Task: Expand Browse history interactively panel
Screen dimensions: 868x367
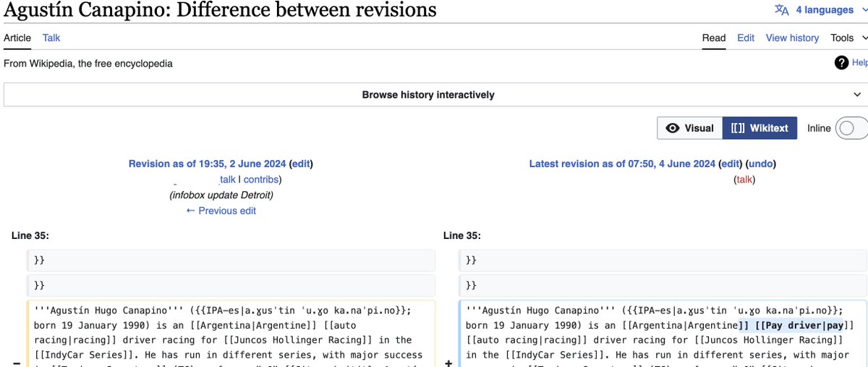Action: [x=435, y=95]
